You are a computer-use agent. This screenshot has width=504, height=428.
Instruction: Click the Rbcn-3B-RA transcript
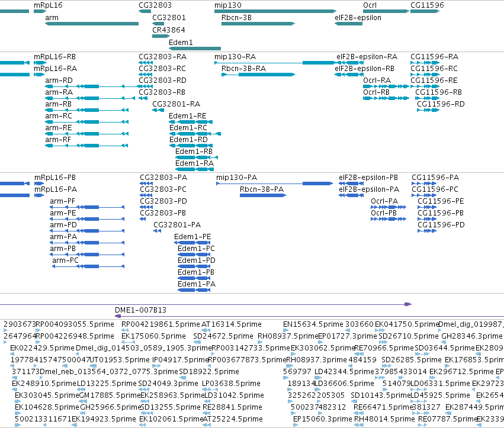pyautogui.click(x=258, y=75)
